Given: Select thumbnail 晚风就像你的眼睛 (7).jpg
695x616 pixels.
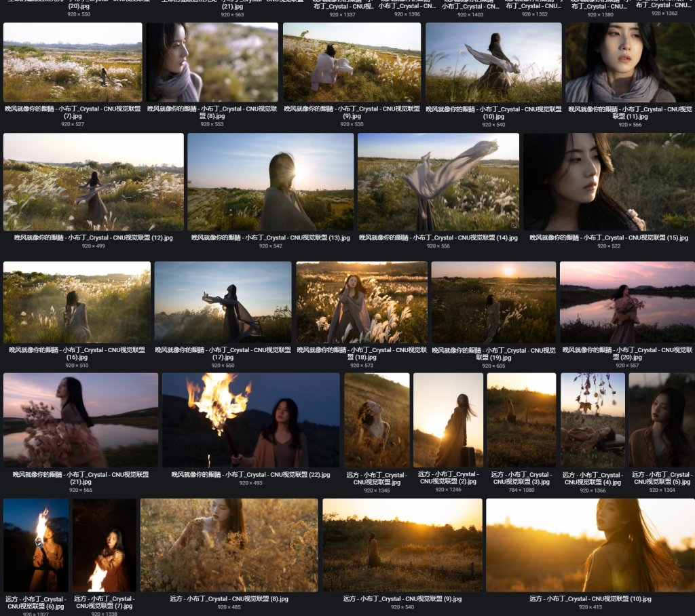Looking at the screenshot, I should (x=73, y=62).
